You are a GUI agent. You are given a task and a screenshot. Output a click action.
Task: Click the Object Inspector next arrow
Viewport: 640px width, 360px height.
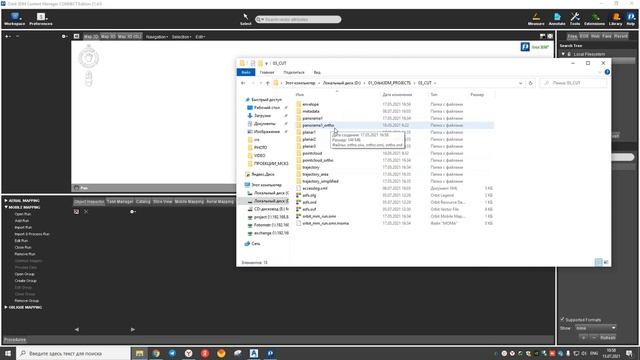(133, 329)
